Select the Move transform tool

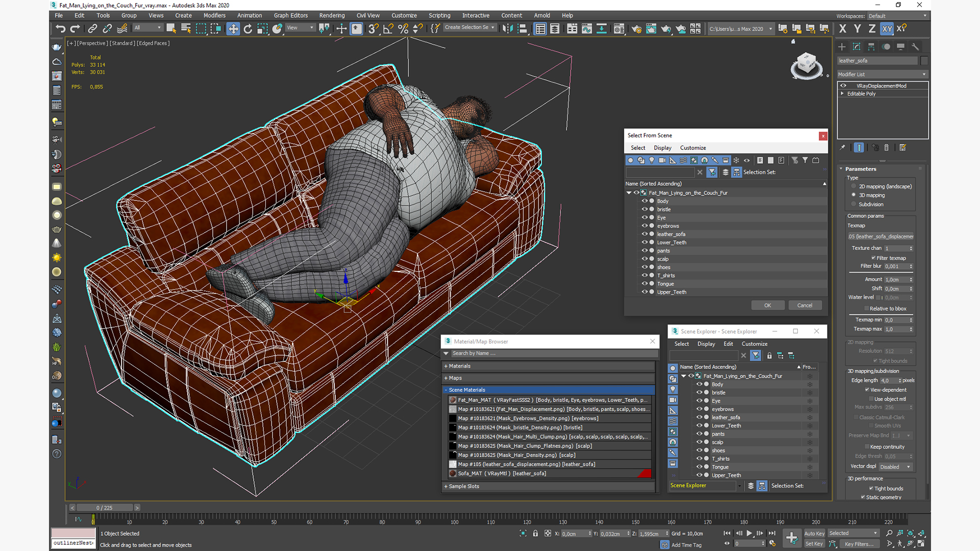(x=233, y=29)
